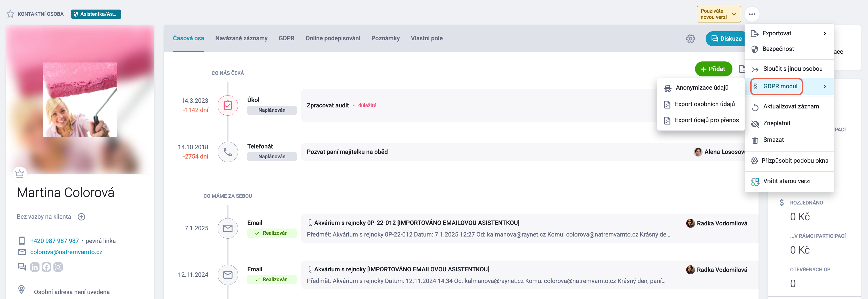Select Export údajů pro přenos
868x299 pixels.
tap(700, 120)
